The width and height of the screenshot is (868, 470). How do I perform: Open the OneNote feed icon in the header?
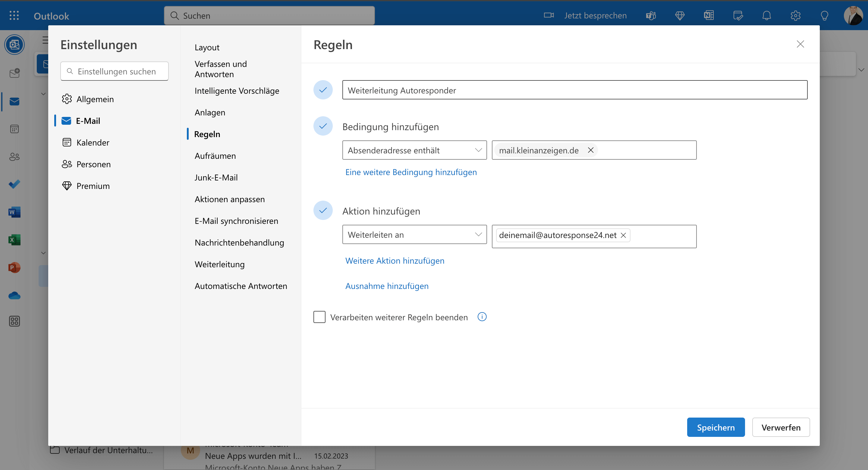pos(709,15)
